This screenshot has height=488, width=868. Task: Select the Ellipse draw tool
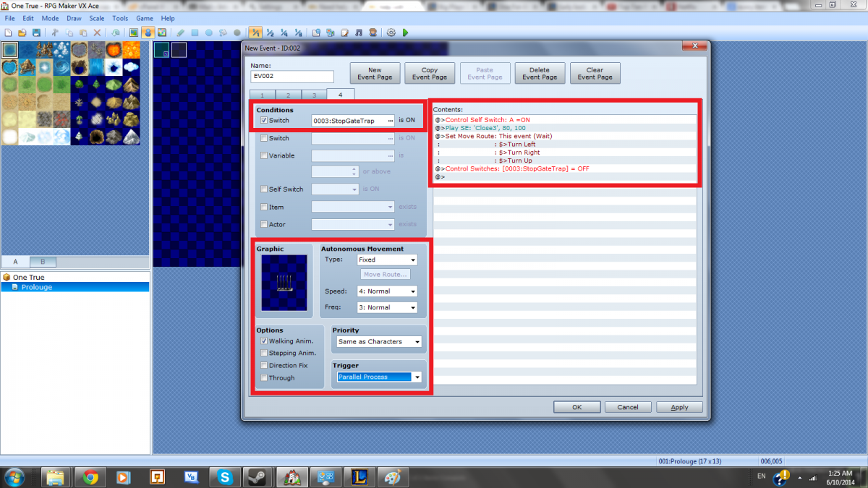click(209, 33)
